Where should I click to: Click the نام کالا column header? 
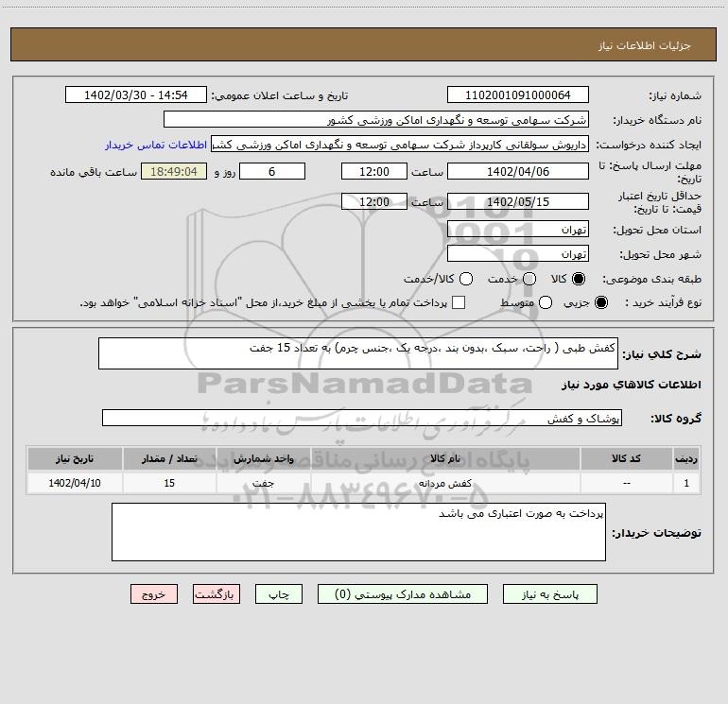445,458
